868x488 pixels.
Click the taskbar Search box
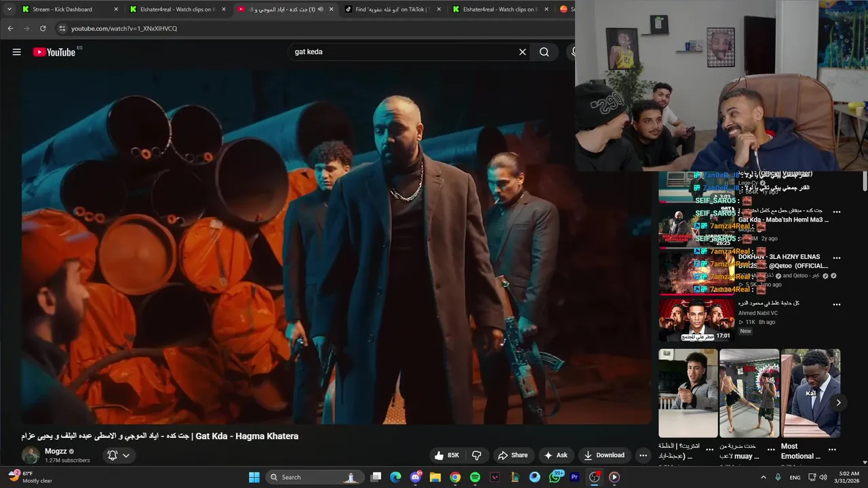click(313, 477)
